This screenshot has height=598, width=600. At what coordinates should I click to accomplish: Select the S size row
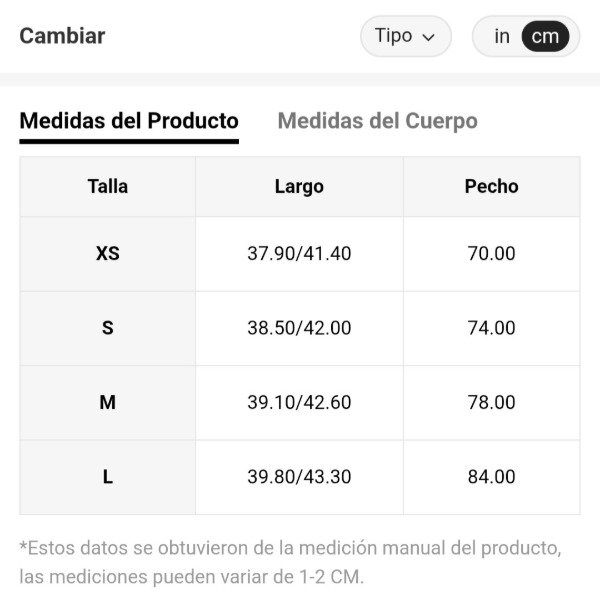pos(108,327)
